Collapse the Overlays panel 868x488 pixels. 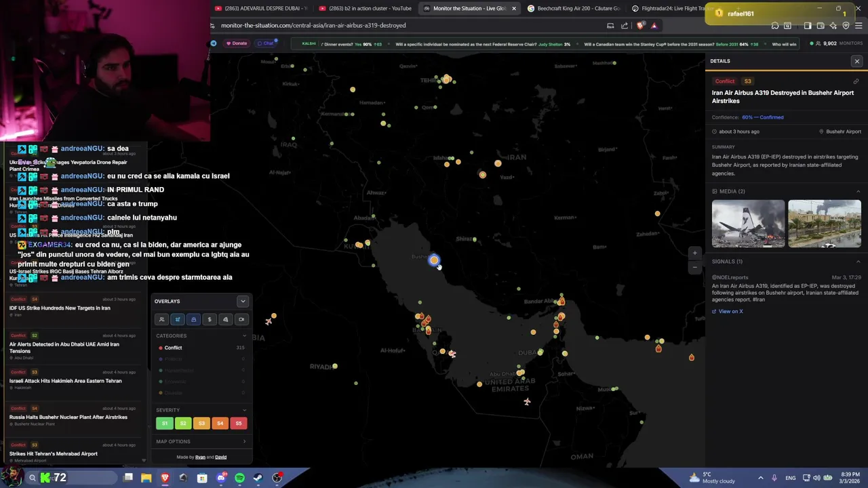click(x=243, y=301)
